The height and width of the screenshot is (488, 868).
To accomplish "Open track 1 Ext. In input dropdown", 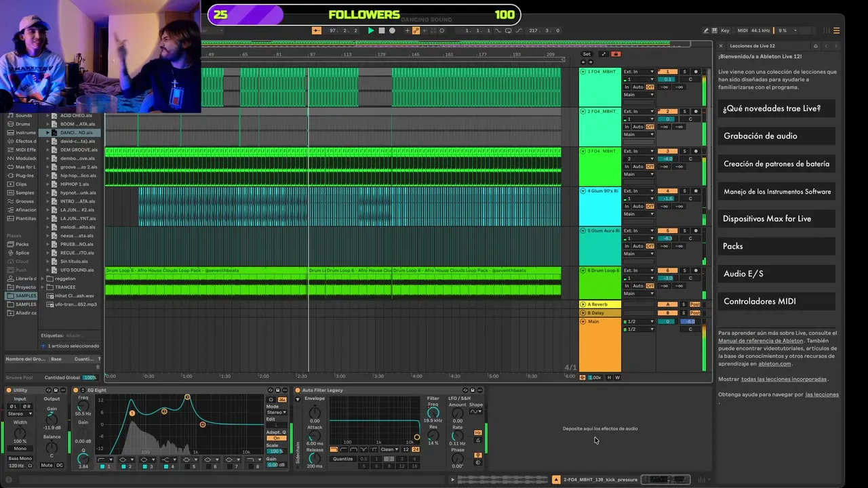I will (639, 72).
